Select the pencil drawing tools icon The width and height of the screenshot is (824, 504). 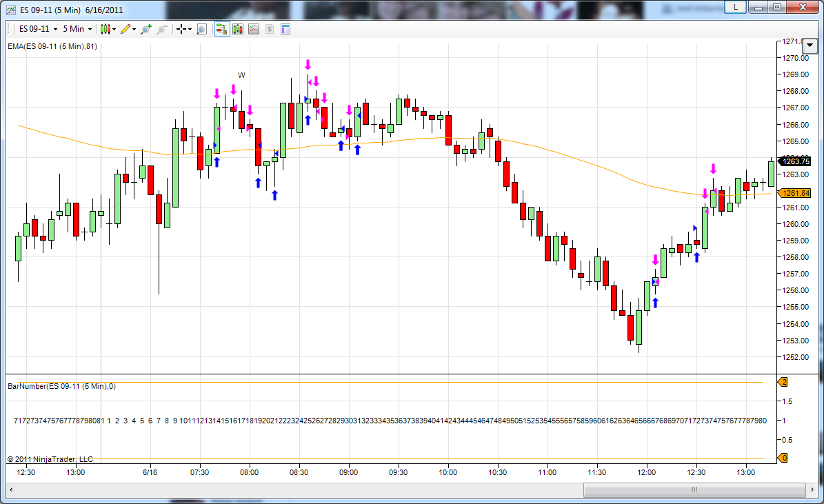(x=125, y=29)
